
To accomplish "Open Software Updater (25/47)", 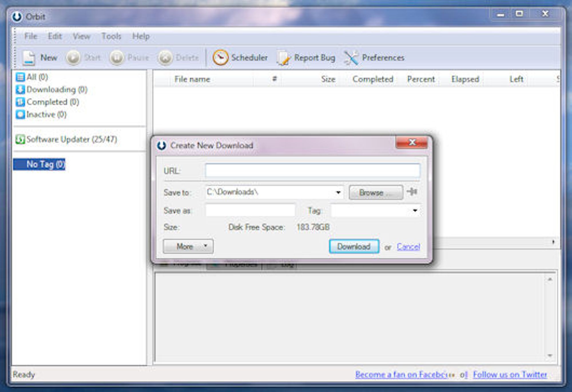I will (66, 139).
